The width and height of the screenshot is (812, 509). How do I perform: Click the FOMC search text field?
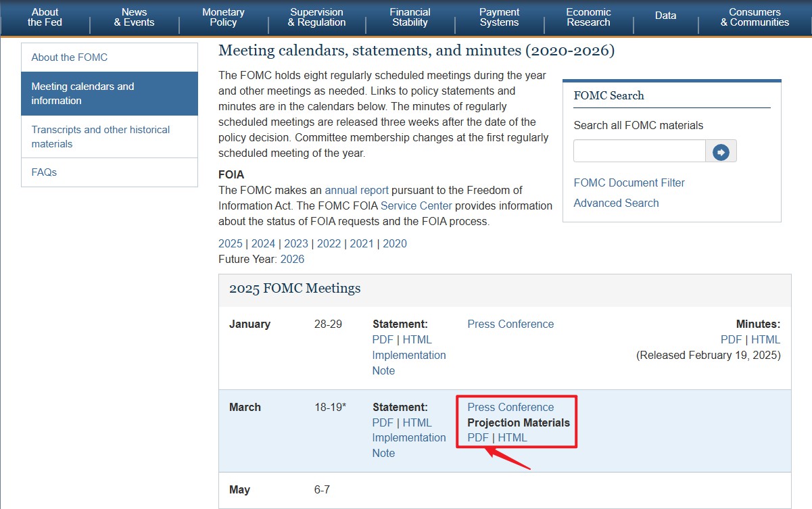(x=639, y=151)
